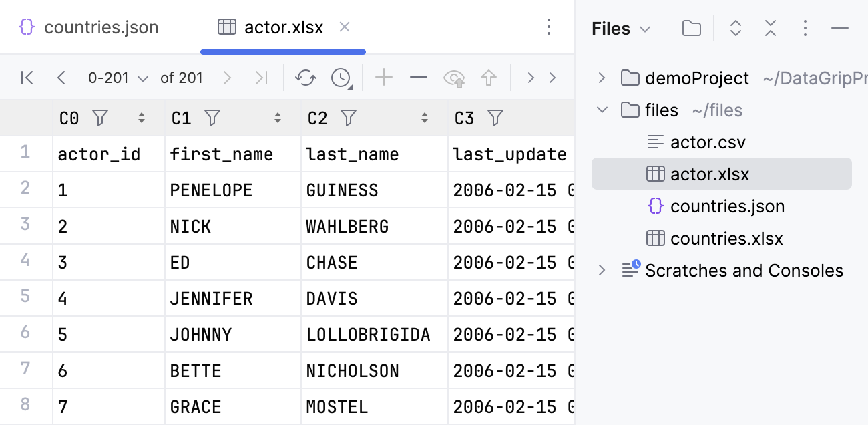This screenshot has width=868, height=425.
Task: Reload data from the file
Action: tap(306, 77)
